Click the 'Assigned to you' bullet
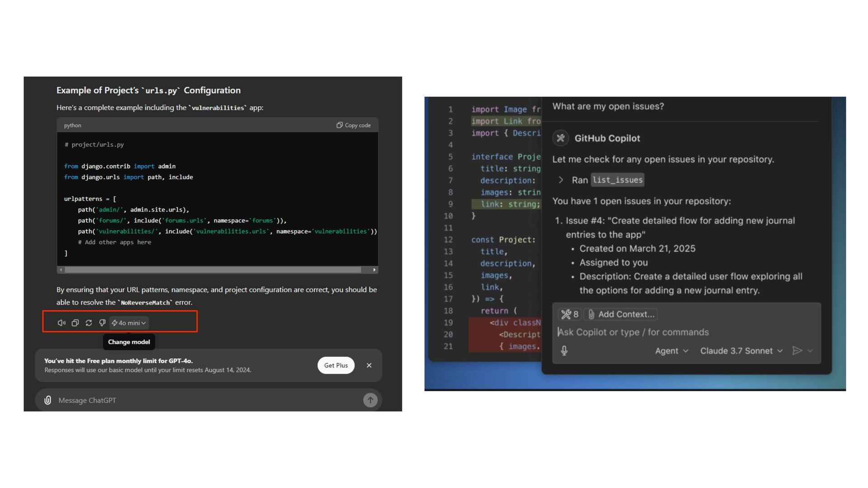This screenshot has width=868, height=488. tap(613, 263)
